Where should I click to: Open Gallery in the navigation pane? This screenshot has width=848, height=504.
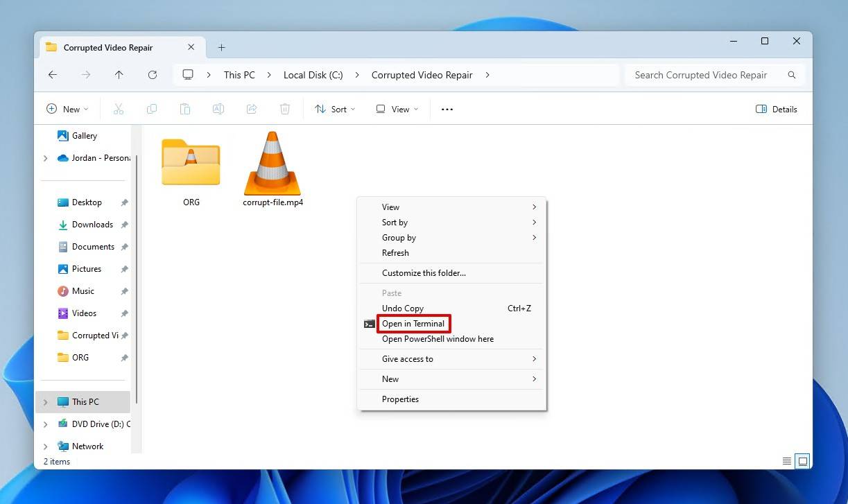[x=85, y=136]
